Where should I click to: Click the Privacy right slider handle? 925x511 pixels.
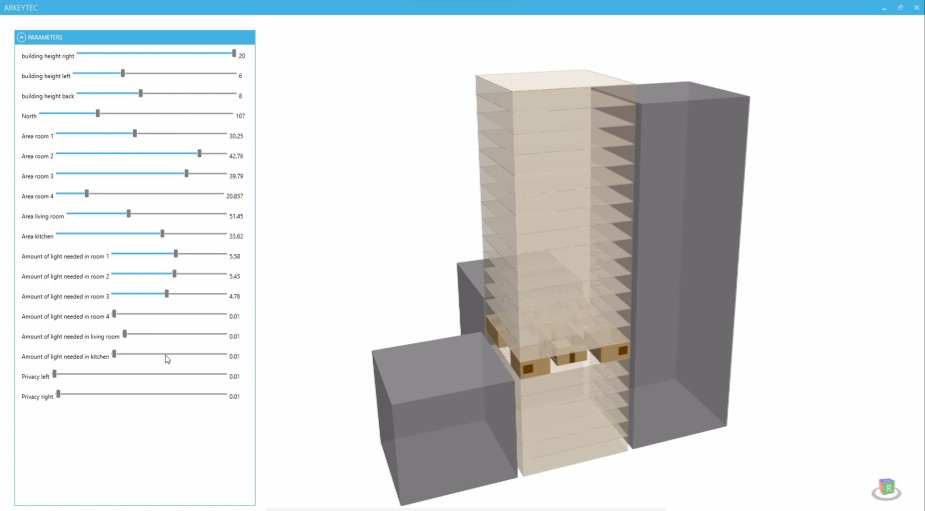tap(58, 394)
